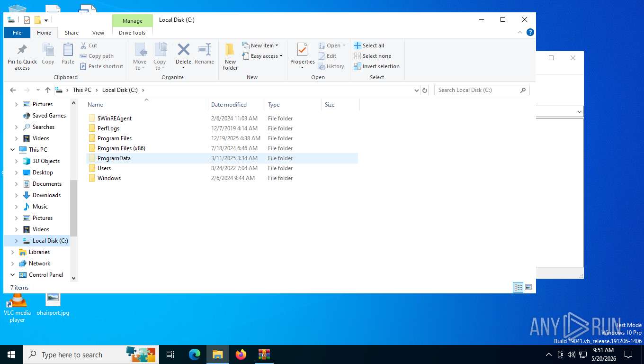Select the Program Files folder
644x364 pixels.
pos(222,138)
